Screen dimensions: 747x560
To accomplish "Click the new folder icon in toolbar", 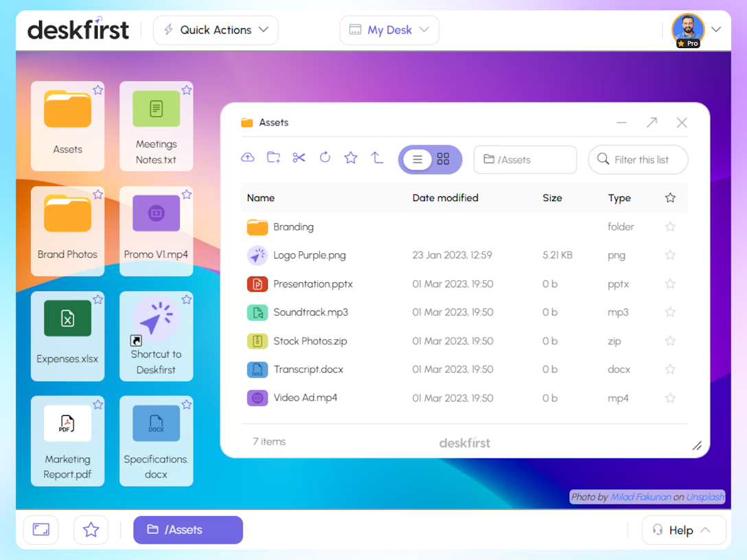I will (273, 158).
